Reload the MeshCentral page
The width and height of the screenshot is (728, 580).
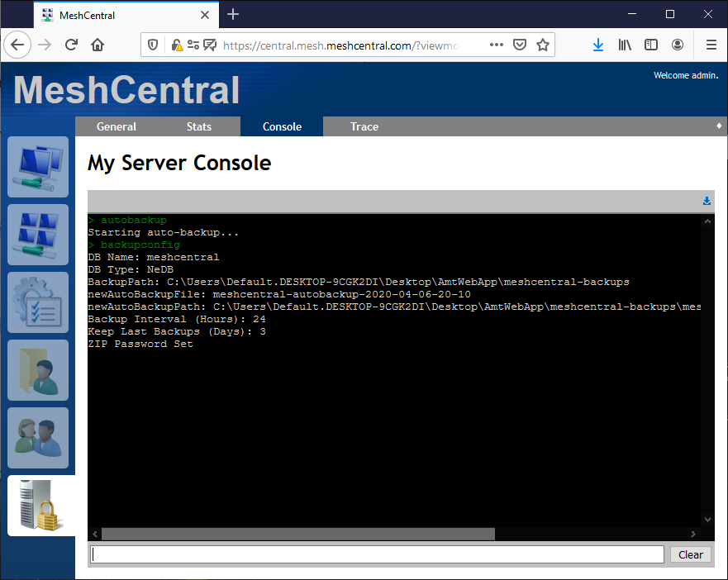[71, 45]
